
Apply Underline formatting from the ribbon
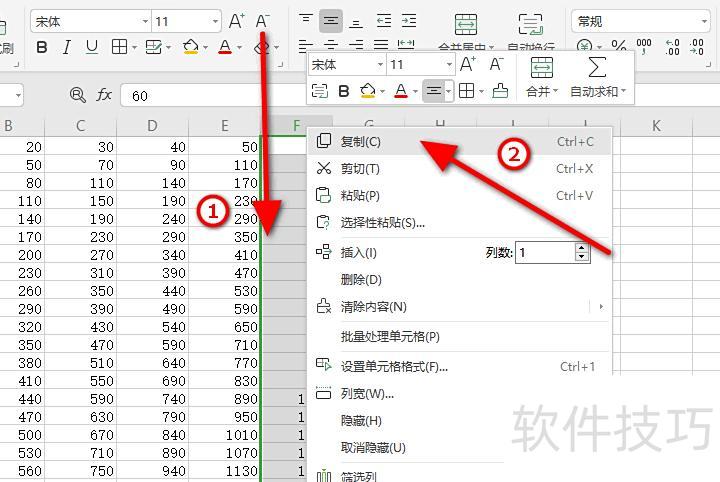[92, 47]
